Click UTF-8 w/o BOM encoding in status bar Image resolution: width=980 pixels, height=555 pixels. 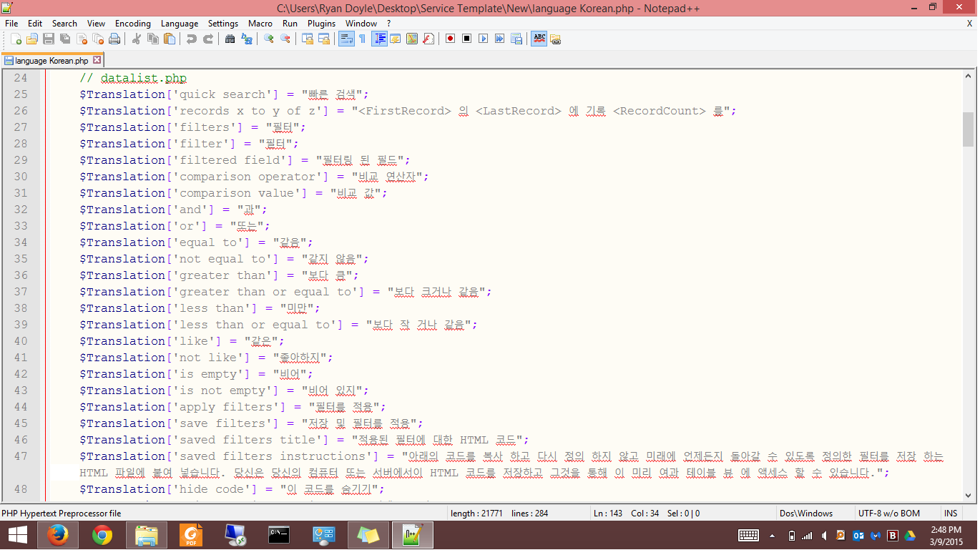tap(890, 514)
